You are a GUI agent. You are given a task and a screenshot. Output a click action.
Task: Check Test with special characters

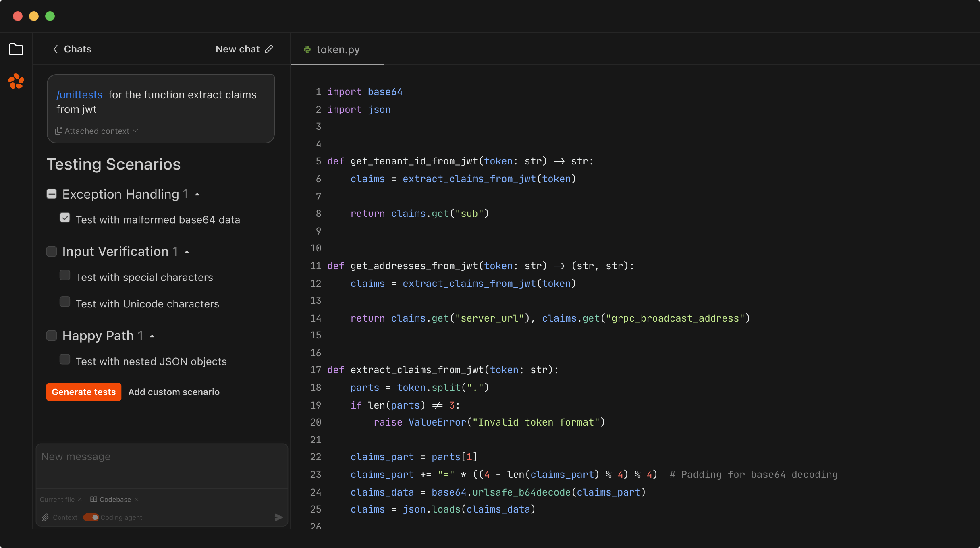point(65,275)
